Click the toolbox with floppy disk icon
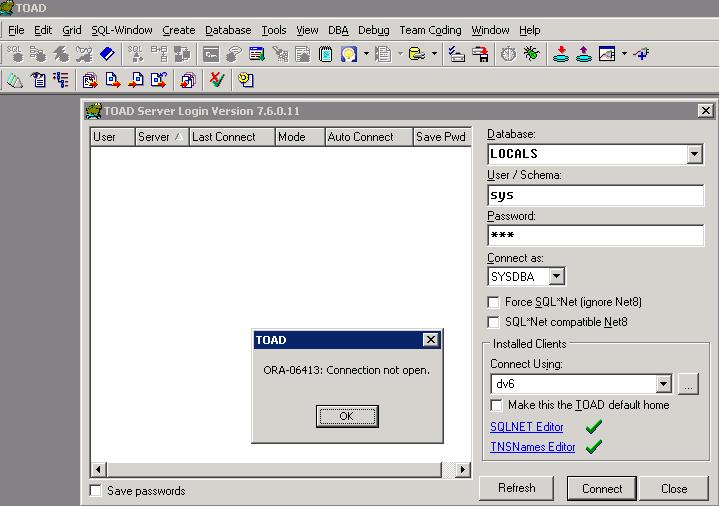This screenshot has width=719, height=506. (x=480, y=54)
